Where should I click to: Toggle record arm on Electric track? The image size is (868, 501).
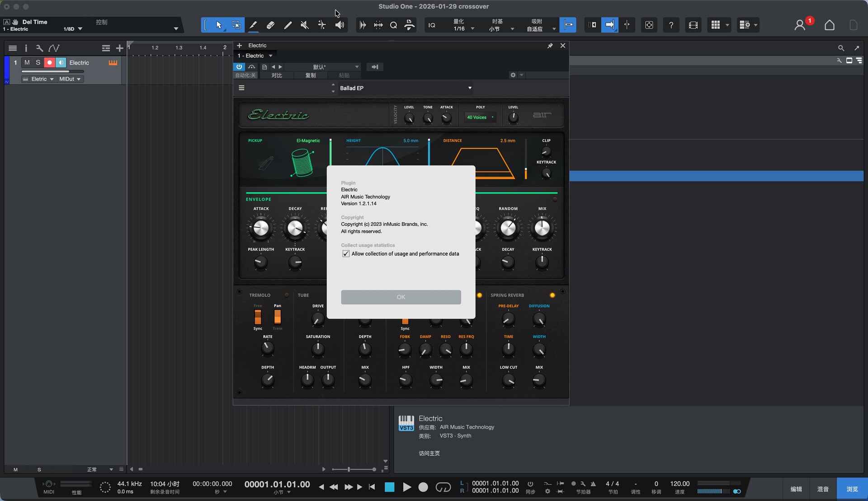pos(50,62)
